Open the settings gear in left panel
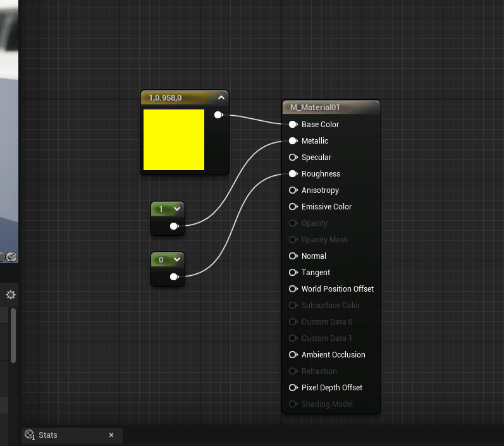Screen dimensions: 504x446 point(11,295)
